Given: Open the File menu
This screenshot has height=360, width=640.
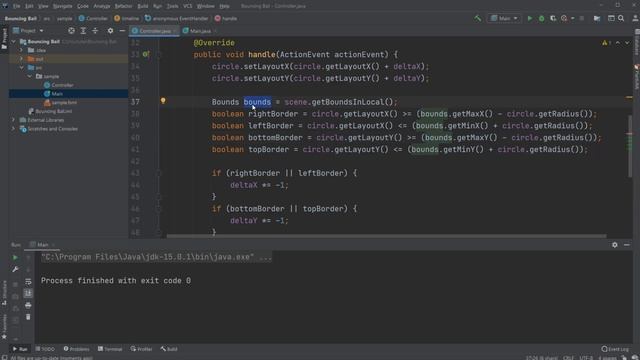Looking at the screenshot, I should click(x=16, y=6).
